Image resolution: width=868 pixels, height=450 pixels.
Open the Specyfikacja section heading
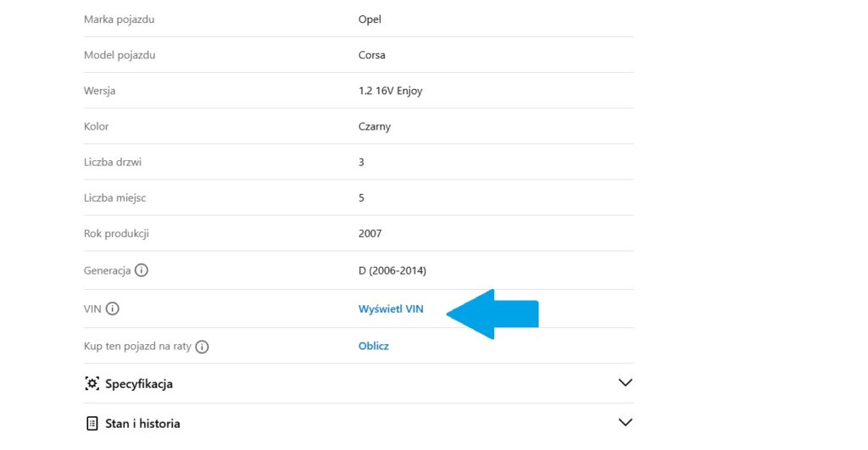tap(139, 384)
